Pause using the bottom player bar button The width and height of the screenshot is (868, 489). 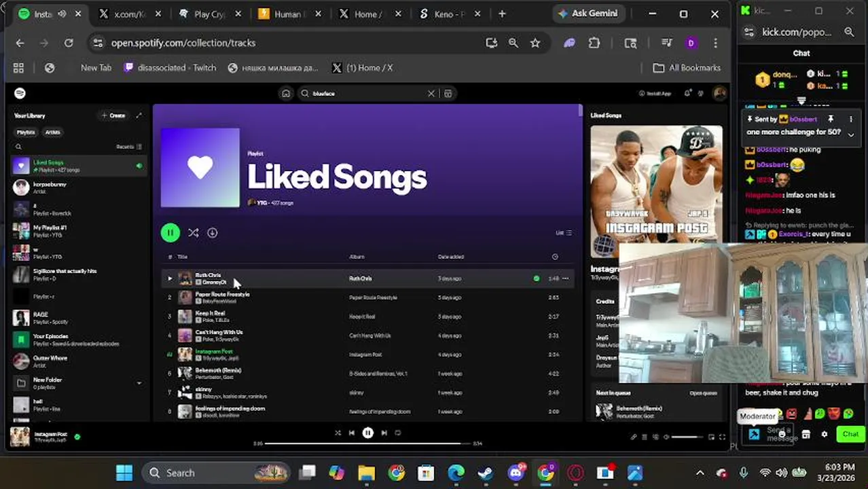(367, 433)
